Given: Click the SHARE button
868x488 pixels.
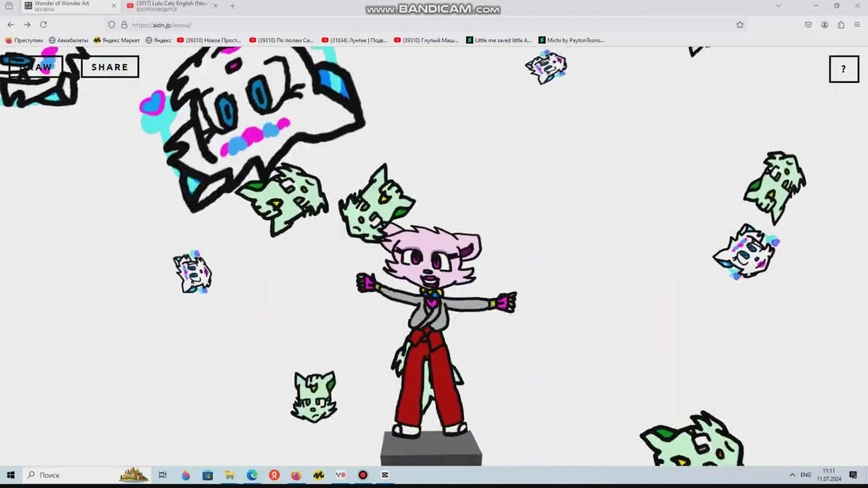Looking at the screenshot, I should [x=109, y=66].
